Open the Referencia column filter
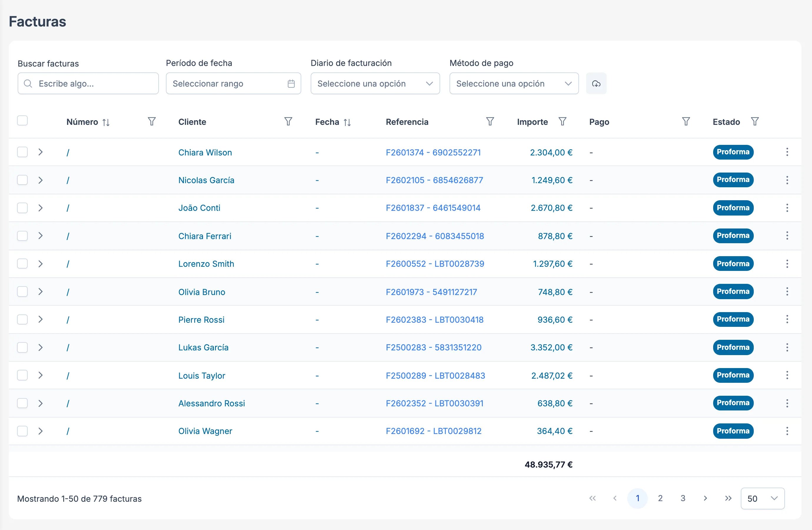Viewport: 812px width, 530px height. point(490,122)
